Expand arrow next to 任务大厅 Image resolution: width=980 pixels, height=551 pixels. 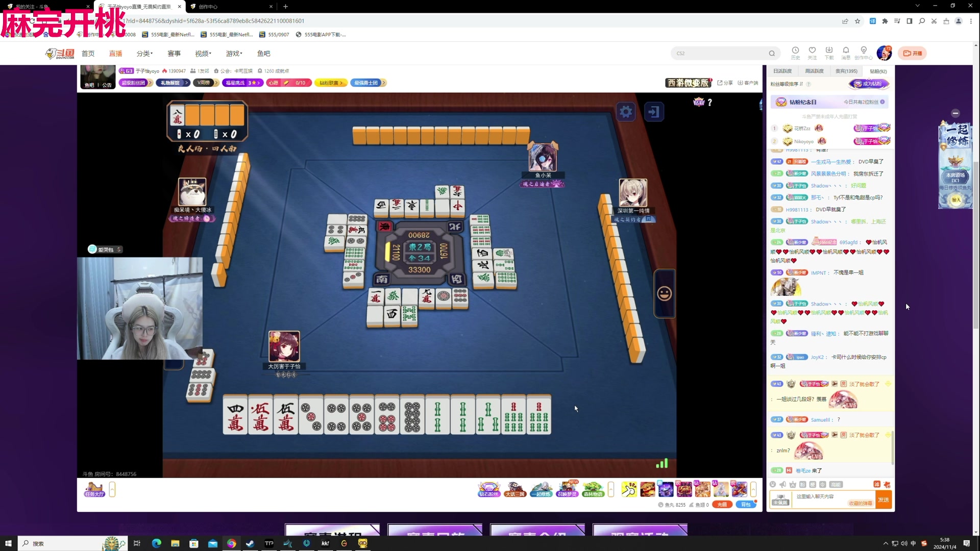click(x=112, y=489)
